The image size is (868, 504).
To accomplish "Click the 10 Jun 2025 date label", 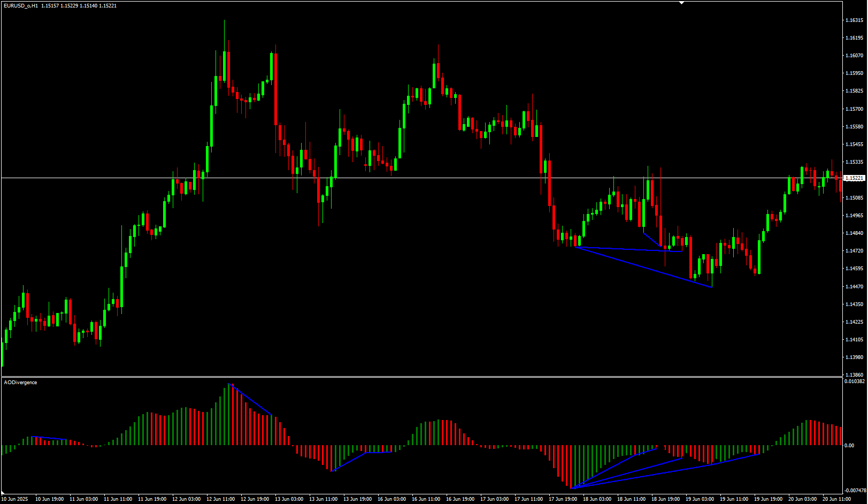I will pyautogui.click(x=14, y=499).
